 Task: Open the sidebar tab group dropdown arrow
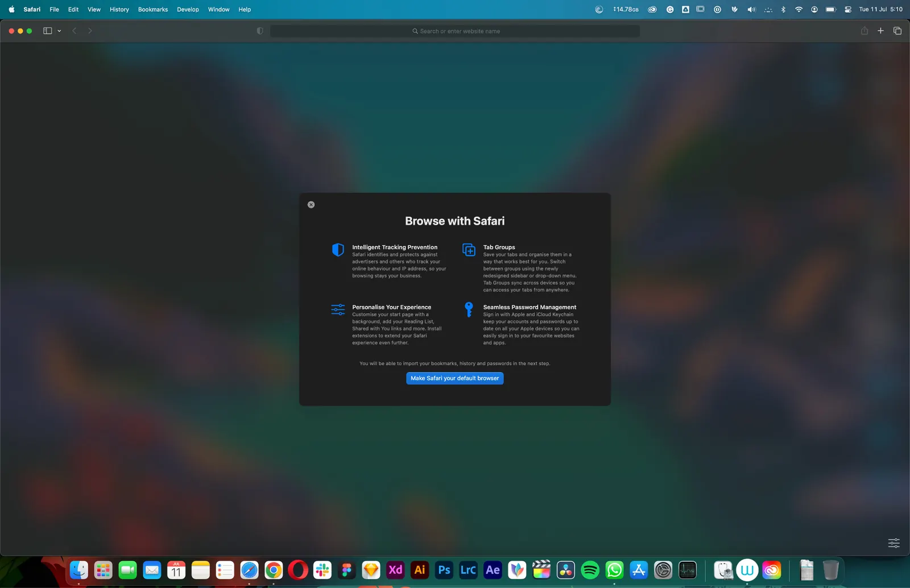click(59, 31)
